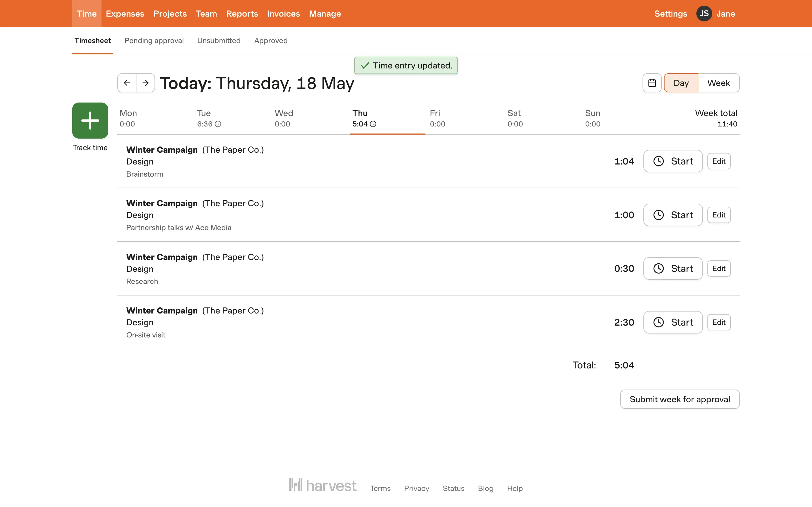The height and width of the screenshot is (507, 812).
Task: Open the Unsubmitted tab
Action: click(x=219, y=41)
